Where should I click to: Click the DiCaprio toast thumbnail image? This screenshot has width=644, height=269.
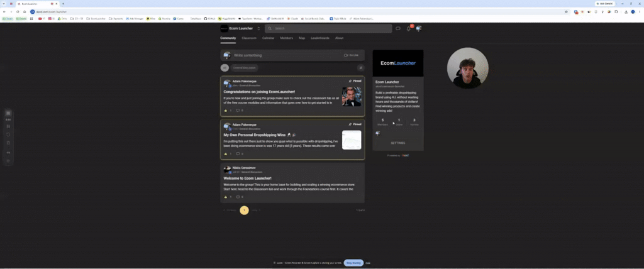point(352,97)
